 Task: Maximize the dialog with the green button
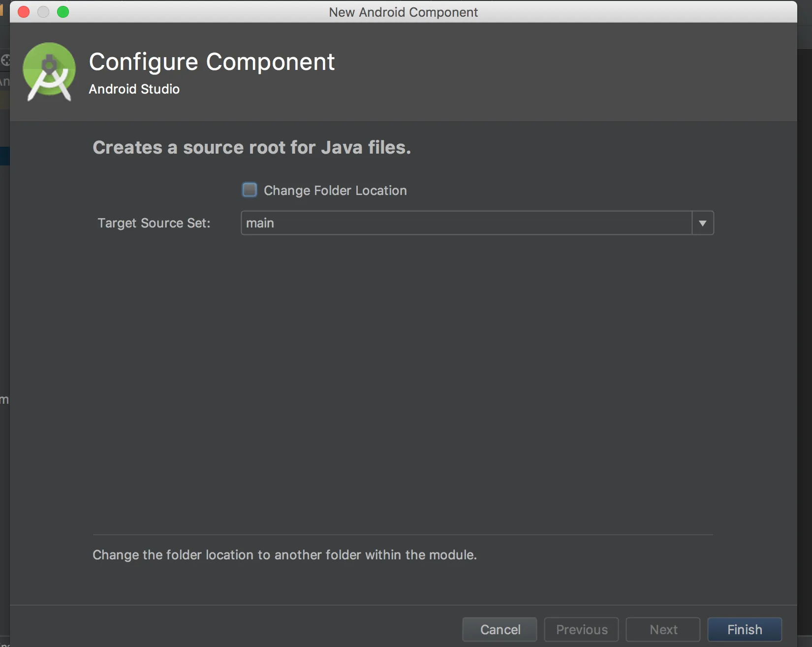tap(63, 12)
